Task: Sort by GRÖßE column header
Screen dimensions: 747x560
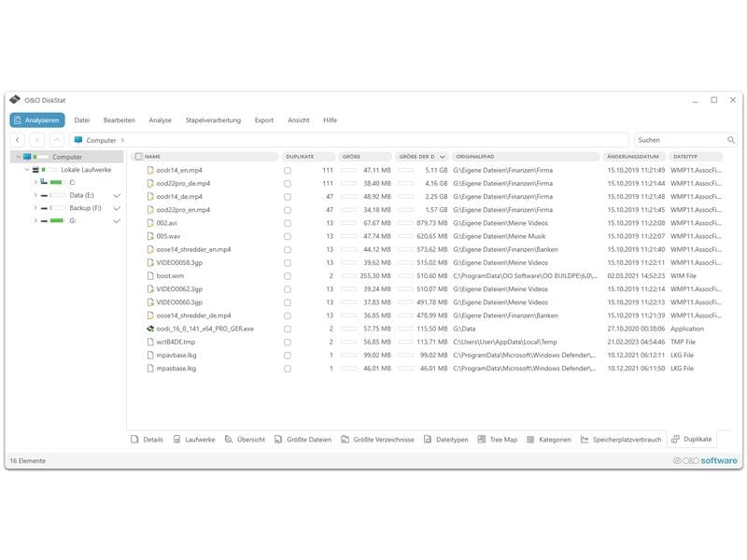Action: [365, 156]
